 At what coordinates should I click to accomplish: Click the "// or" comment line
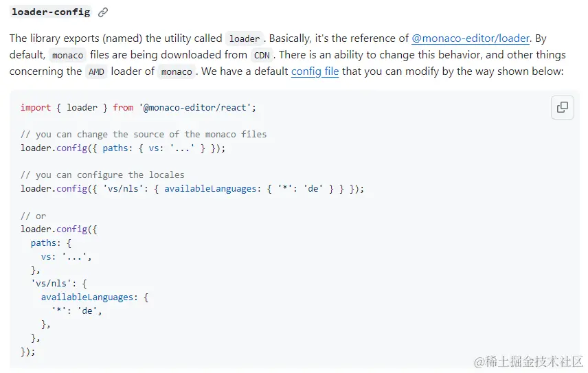pos(33,216)
